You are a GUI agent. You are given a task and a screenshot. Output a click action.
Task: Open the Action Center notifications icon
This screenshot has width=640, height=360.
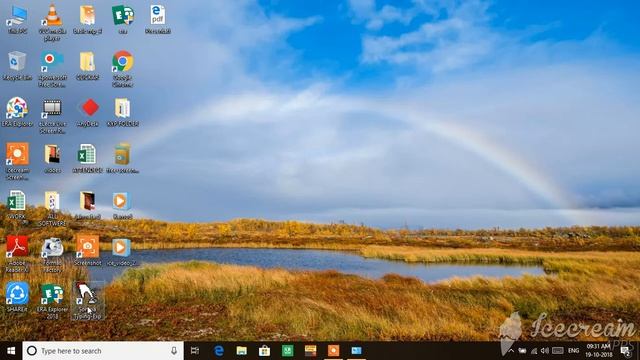pyautogui.click(x=626, y=351)
